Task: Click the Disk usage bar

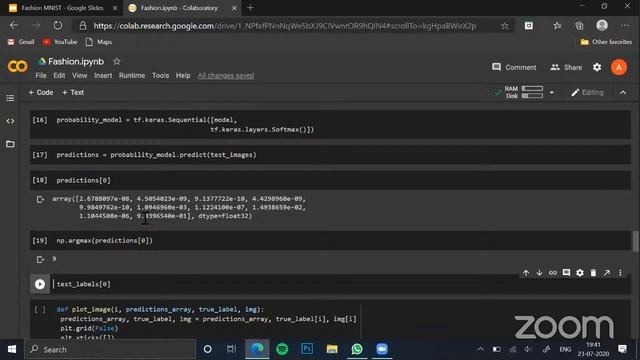Action: [532, 96]
